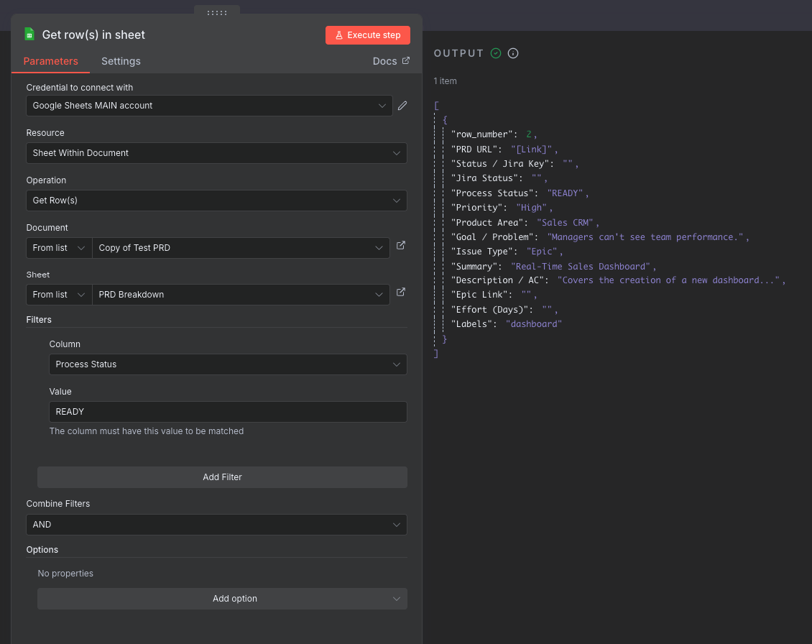Image resolution: width=812 pixels, height=644 pixels.
Task: Switch to the Settings tab
Action: tap(121, 61)
